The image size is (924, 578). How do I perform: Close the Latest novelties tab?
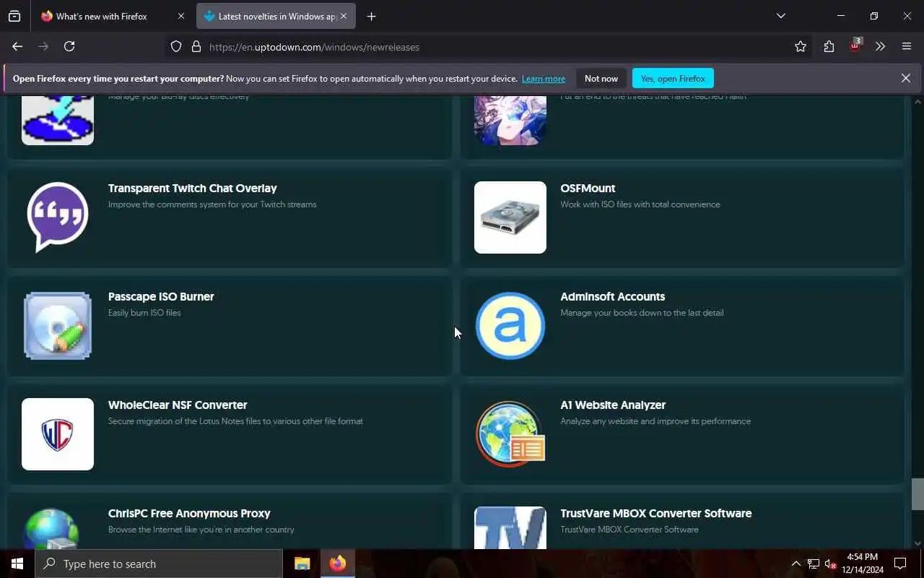point(344,16)
